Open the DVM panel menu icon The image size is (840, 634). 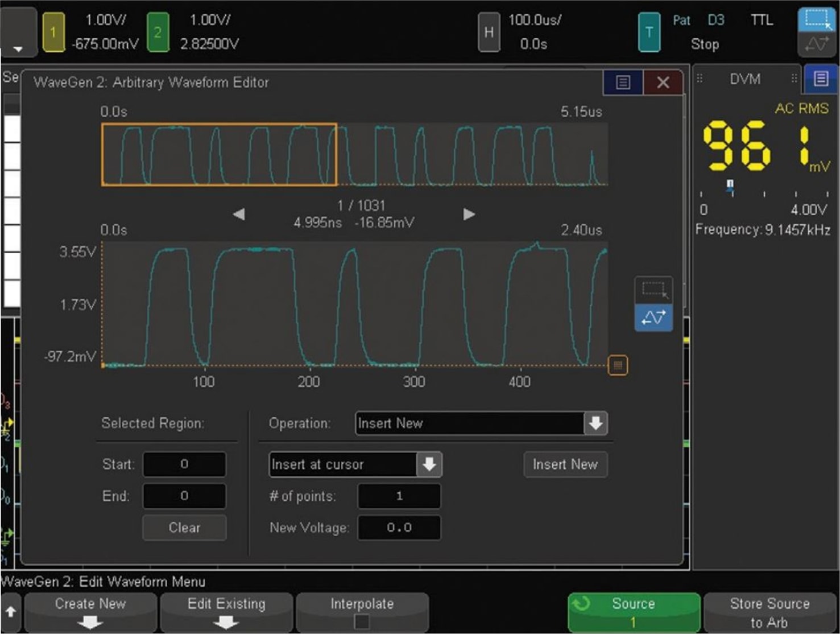pyautogui.click(x=821, y=79)
